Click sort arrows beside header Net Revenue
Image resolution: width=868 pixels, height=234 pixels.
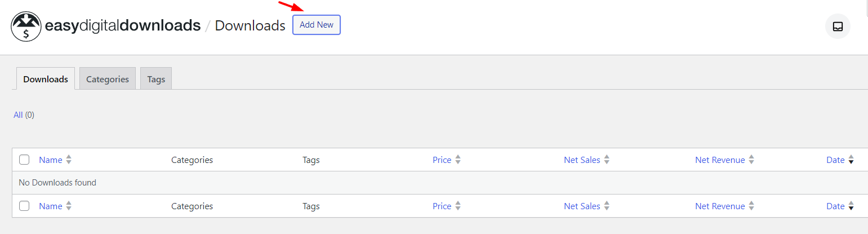pos(751,160)
